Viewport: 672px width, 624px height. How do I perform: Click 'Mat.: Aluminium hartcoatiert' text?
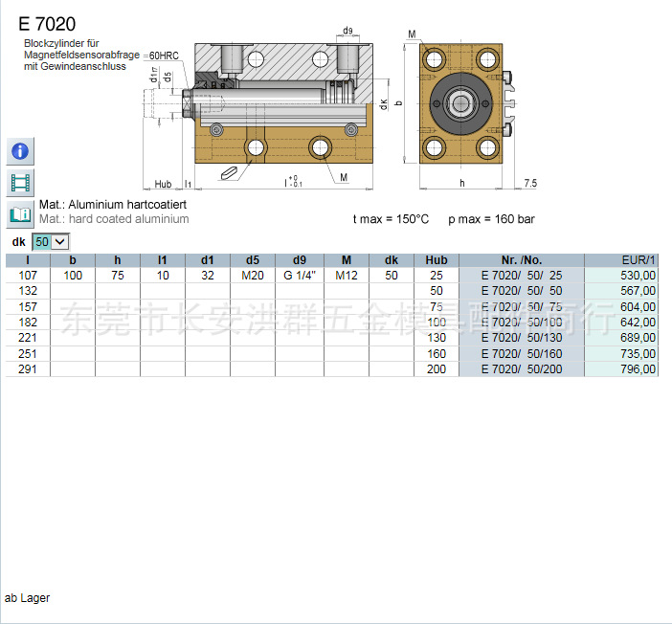click(113, 205)
